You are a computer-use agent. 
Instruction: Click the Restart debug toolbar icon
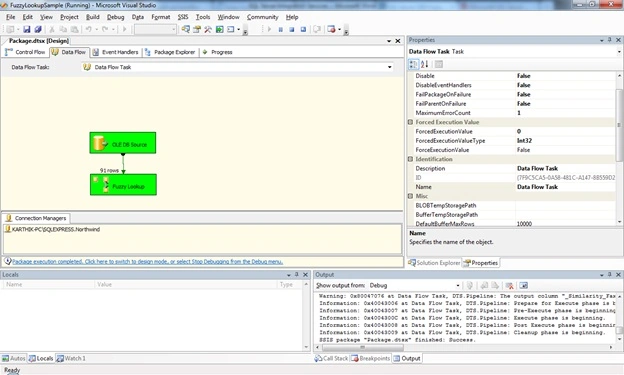[x=303, y=29]
